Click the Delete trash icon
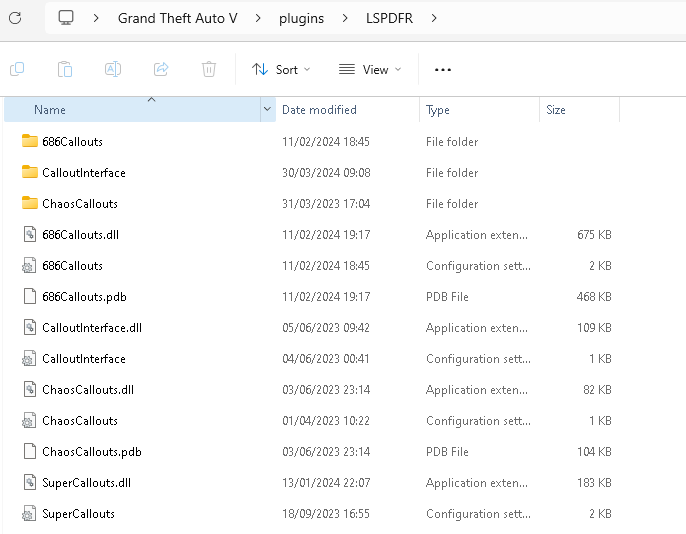Screen dimensions: 686x534 click(x=209, y=69)
